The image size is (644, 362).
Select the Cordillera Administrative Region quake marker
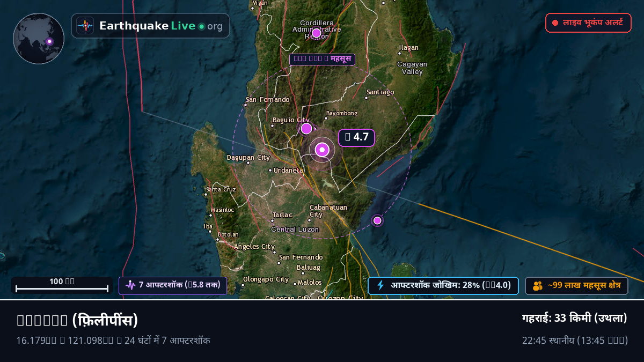317,33
